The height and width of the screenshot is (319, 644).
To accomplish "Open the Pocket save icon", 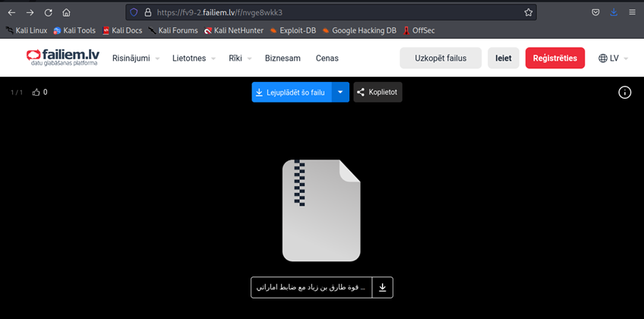I will (595, 13).
